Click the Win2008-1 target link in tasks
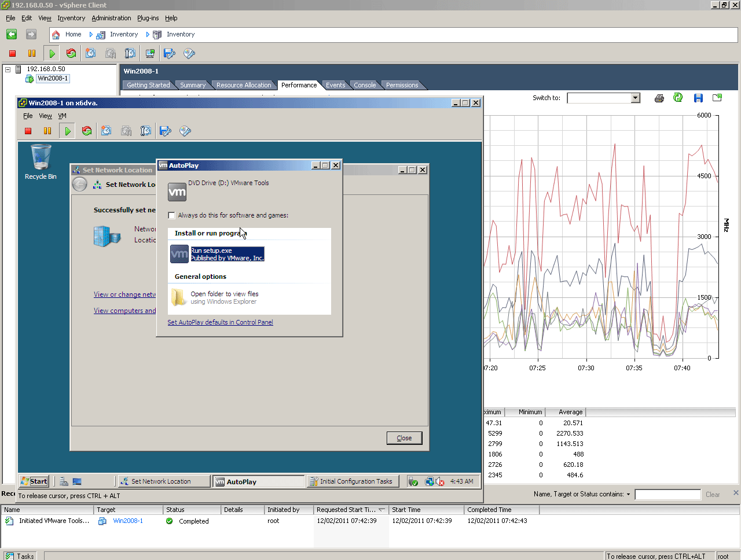This screenshot has width=741, height=560. click(x=127, y=521)
